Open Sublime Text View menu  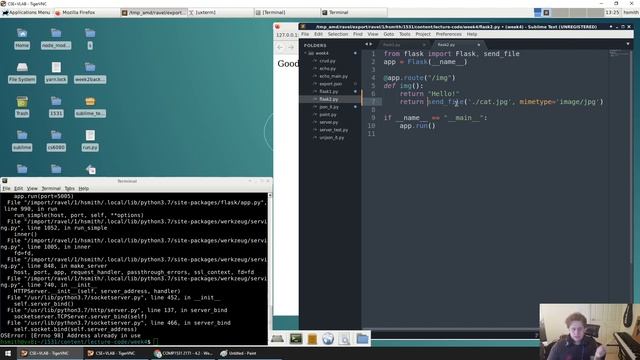tap(373, 34)
